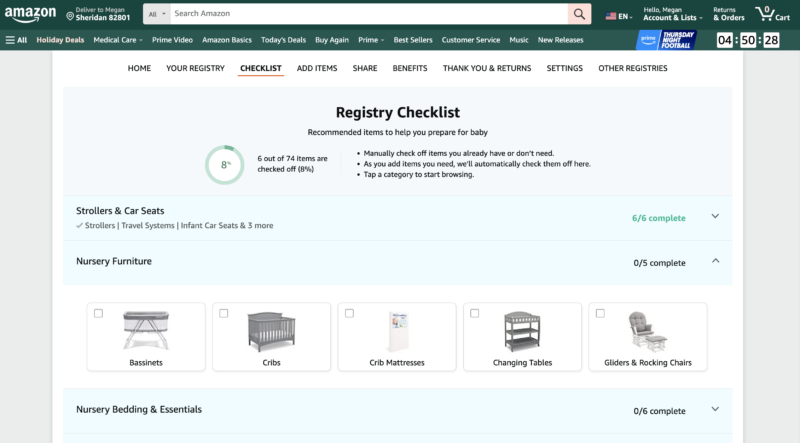Click the delivery location pin

(71, 15)
